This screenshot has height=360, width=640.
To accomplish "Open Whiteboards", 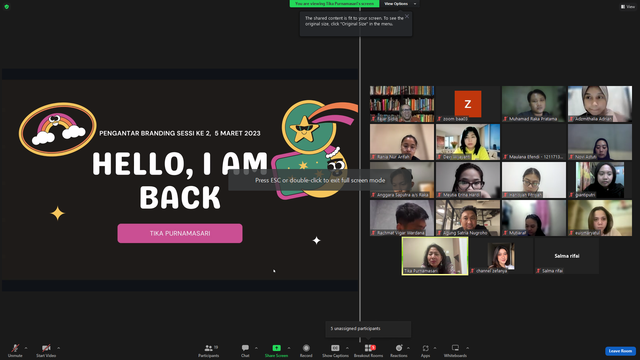I will [x=455, y=350].
